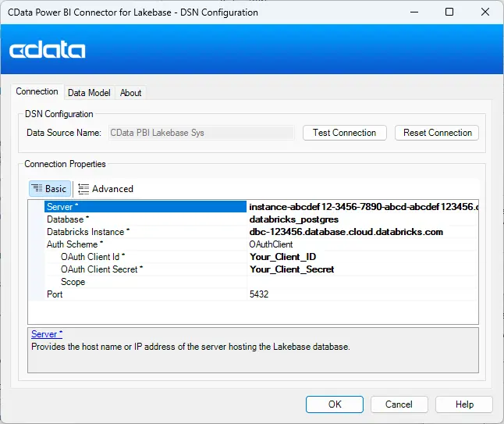The height and width of the screenshot is (424, 504).
Task: Click the Reset Connection button
Action: 437,133
